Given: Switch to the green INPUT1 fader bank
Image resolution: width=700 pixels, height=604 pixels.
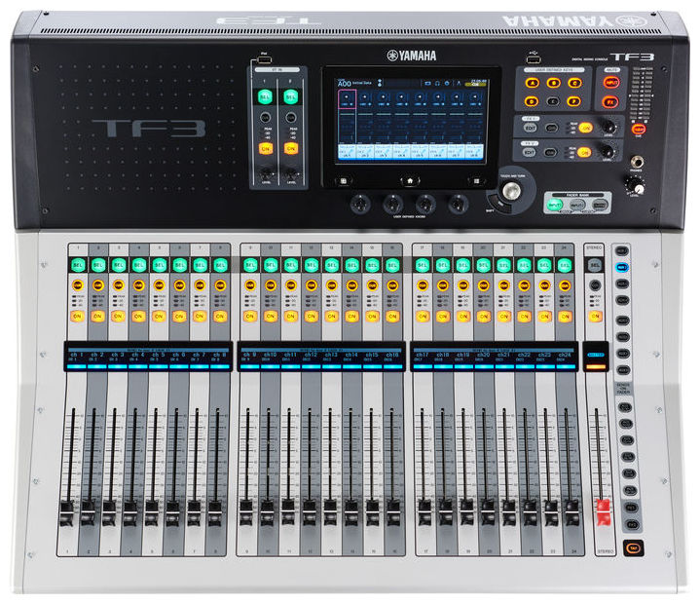Looking at the screenshot, I should (x=555, y=205).
